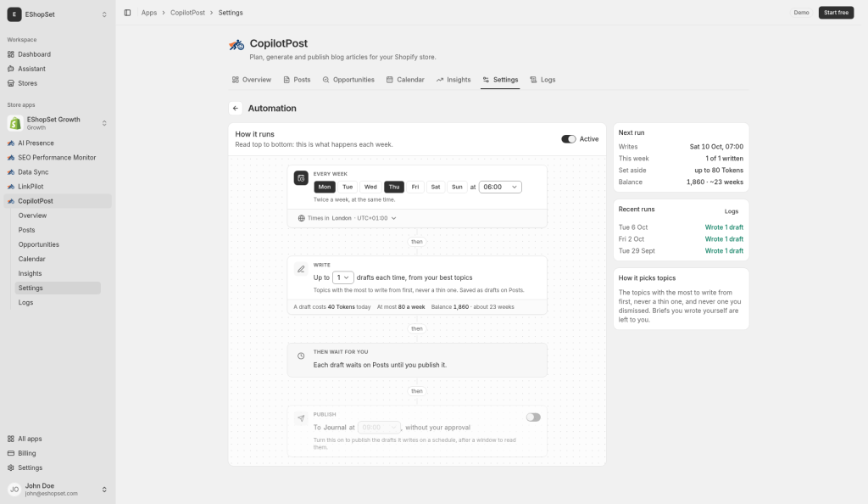The width and height of the screenshot is (868, 504).
Task: Open the Tue 29 Sept run result
Action: 724,251
